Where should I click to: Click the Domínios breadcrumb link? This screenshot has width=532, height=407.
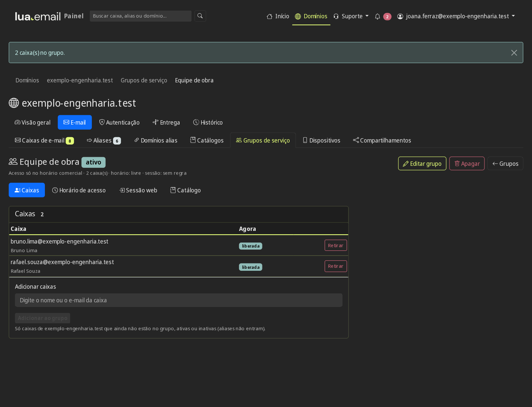(x=27, y=80)
